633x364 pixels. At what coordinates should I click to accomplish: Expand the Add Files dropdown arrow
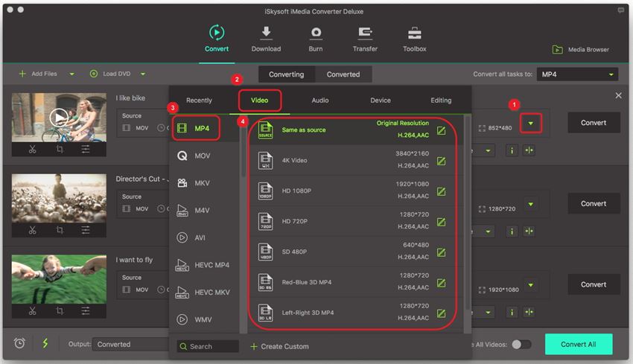tap(72, 74)
